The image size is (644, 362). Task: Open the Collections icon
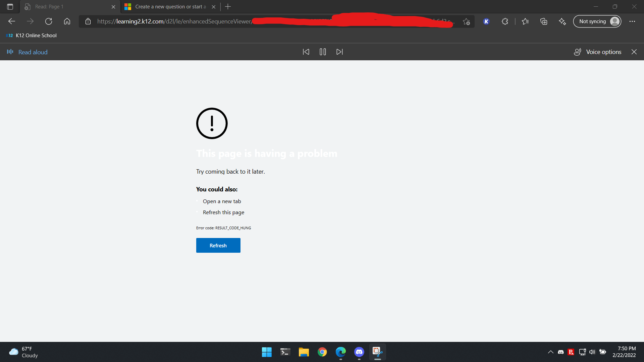[x=544, y=21]
